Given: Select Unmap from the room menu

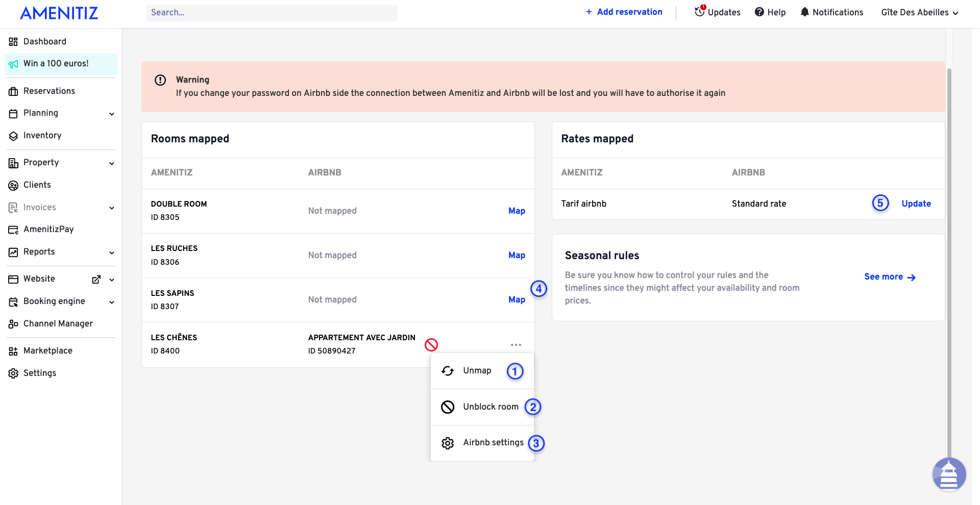Looking at the screenshot, I should (482, 371).
